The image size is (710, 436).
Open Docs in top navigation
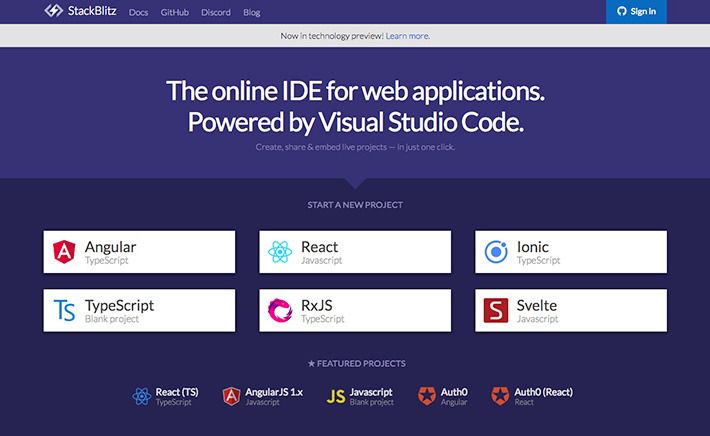138,12
